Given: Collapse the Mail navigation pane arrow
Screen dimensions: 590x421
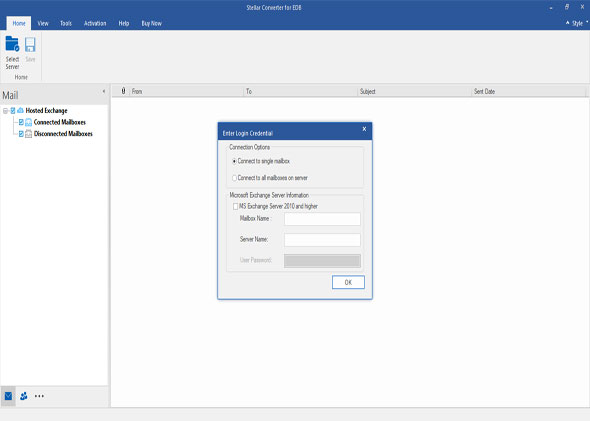Looking at the screenshot, I should click(x=104, y=91).
